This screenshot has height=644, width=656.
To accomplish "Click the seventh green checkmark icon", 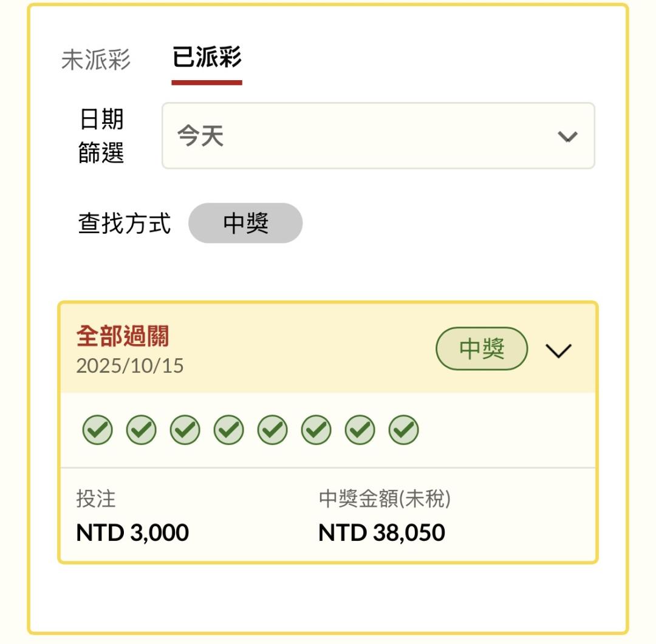I will (x=360, y=430).
